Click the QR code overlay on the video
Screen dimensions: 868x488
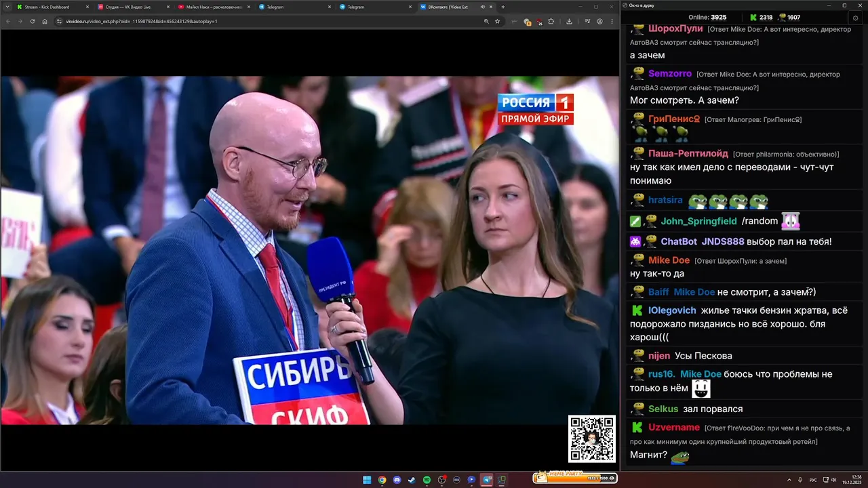(592, 439)
